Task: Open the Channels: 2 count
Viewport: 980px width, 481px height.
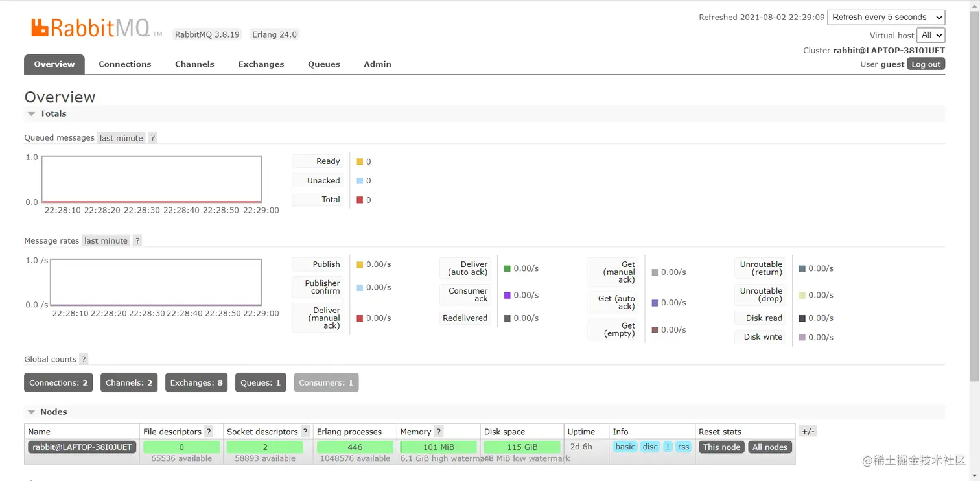Action: 129,383
